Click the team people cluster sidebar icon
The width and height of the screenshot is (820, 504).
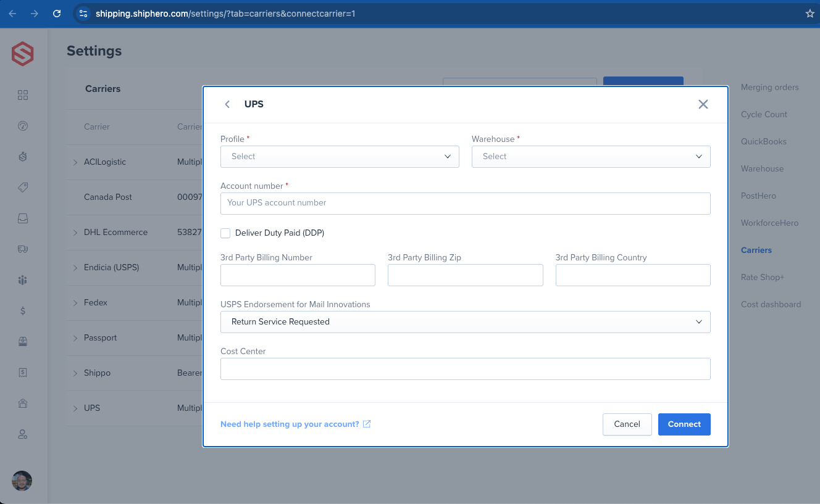point(23,280)
